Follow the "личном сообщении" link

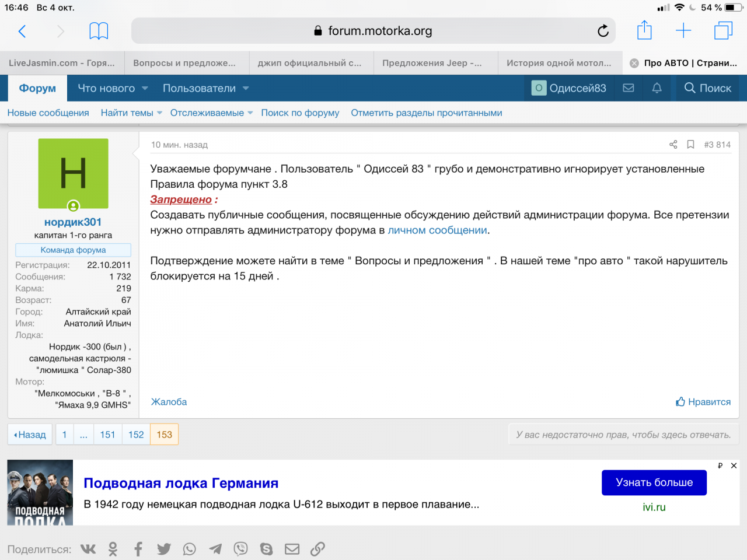437,230
